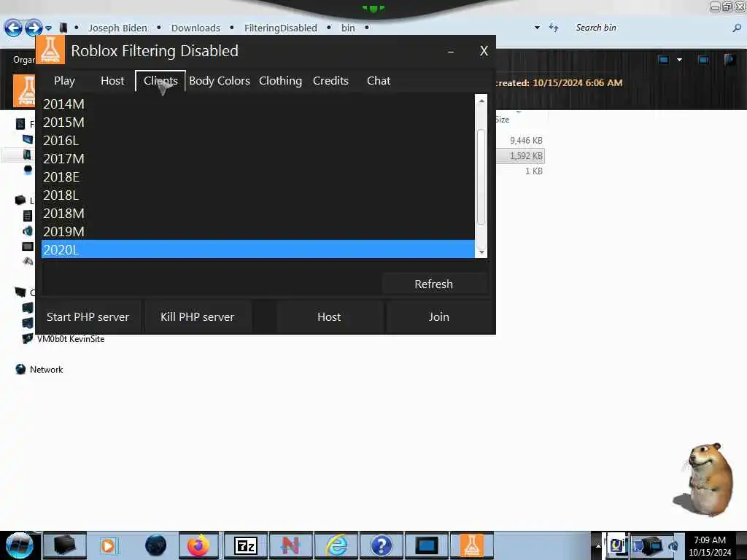Image resolution: width=747 pixels, height=560 pixels.
Task: Toggle the Explorer preview pane
Action: [x=703, y=60]
